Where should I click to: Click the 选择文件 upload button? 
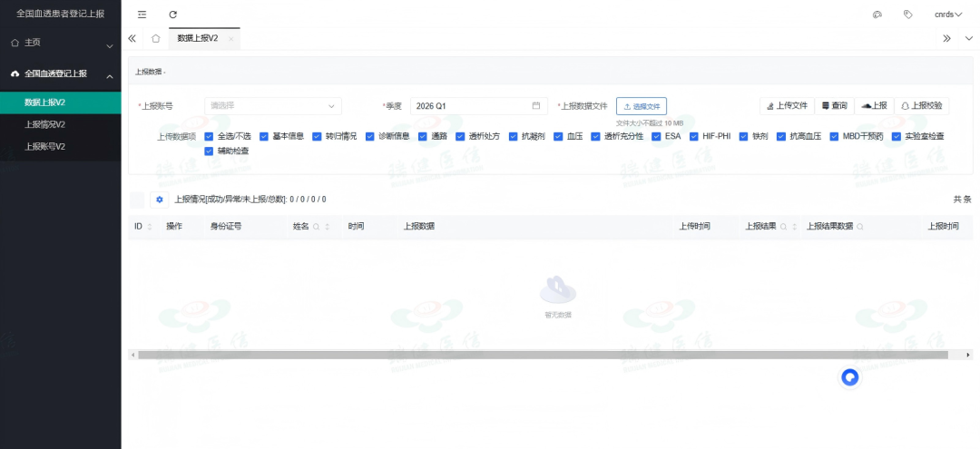(x=642, y=106)
